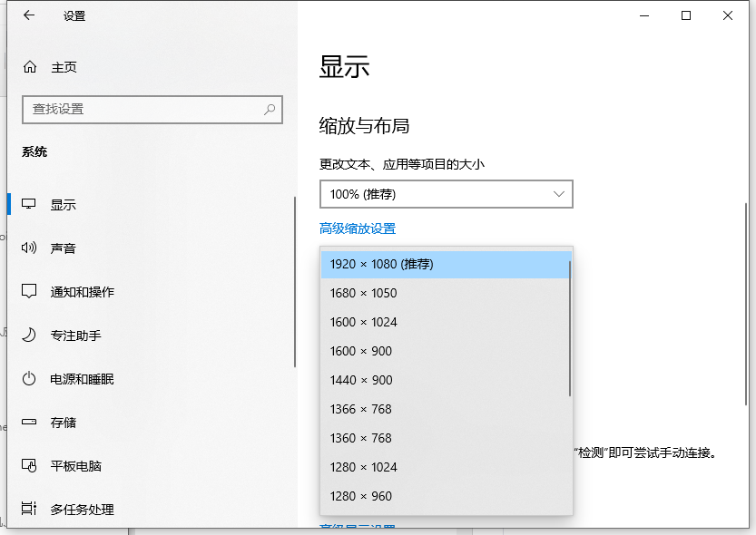Select the 平板电脑 tablet icon
This screenshot has width=756, height=535.
[x=28, y=466]
